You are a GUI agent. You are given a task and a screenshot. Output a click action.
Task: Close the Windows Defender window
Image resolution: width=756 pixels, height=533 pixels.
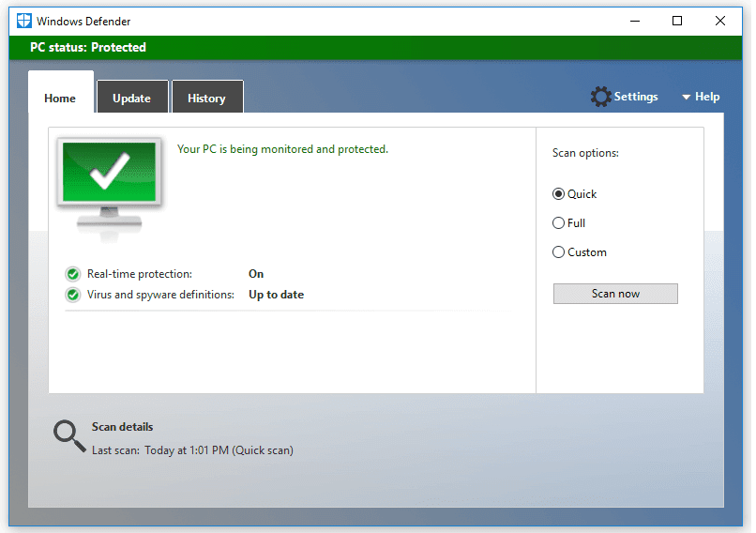(719, 22)
